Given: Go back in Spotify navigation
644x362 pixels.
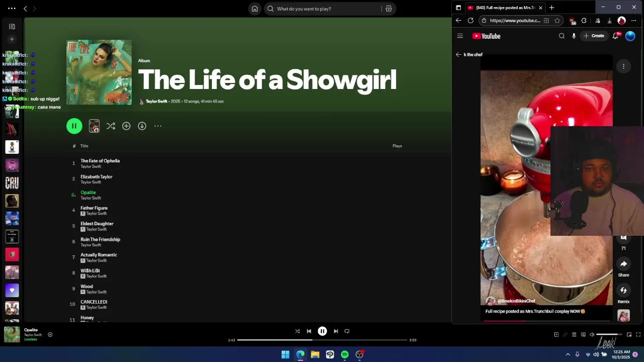Looking at the screenshot, I should coord(25,9).
